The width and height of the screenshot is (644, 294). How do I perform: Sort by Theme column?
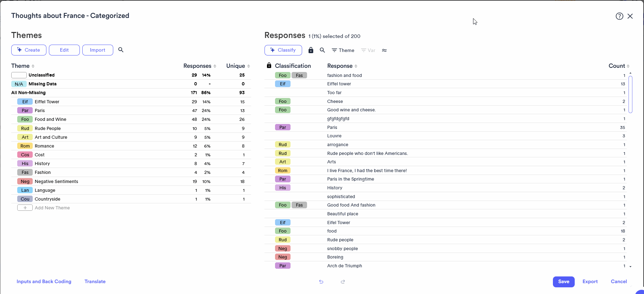[23, 66]
